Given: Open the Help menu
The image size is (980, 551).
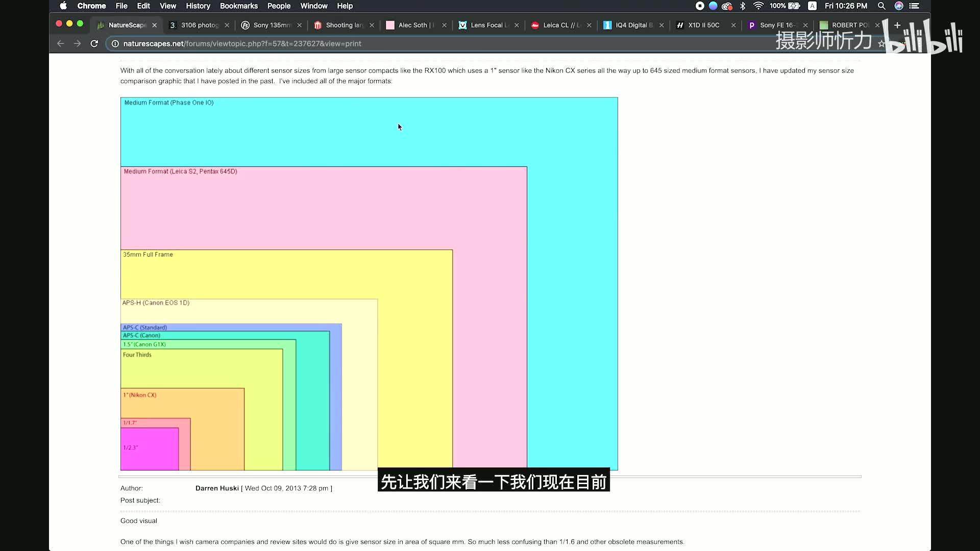Looking at the screenshot, I should click(345, 6).
